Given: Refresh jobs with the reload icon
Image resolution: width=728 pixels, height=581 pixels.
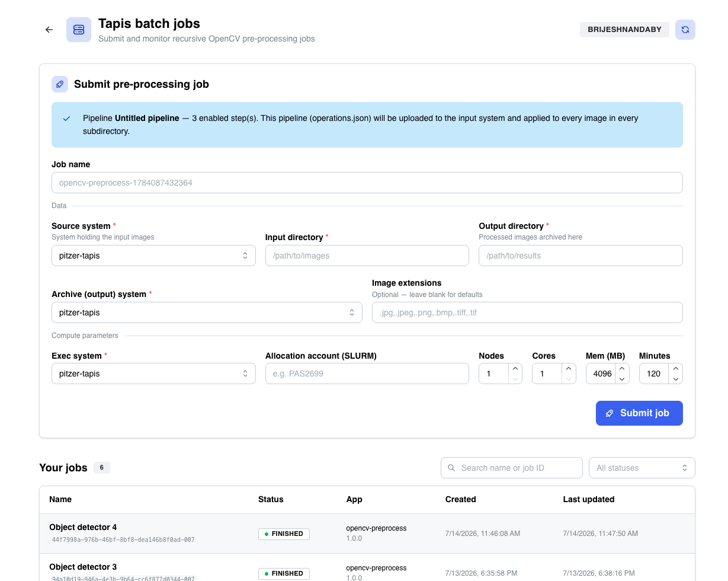Looking at the screenshot, I should [x=685, y=30].
